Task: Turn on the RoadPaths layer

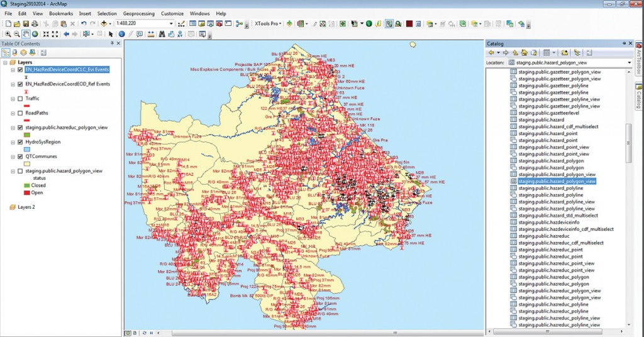Action: click(21, 113)
